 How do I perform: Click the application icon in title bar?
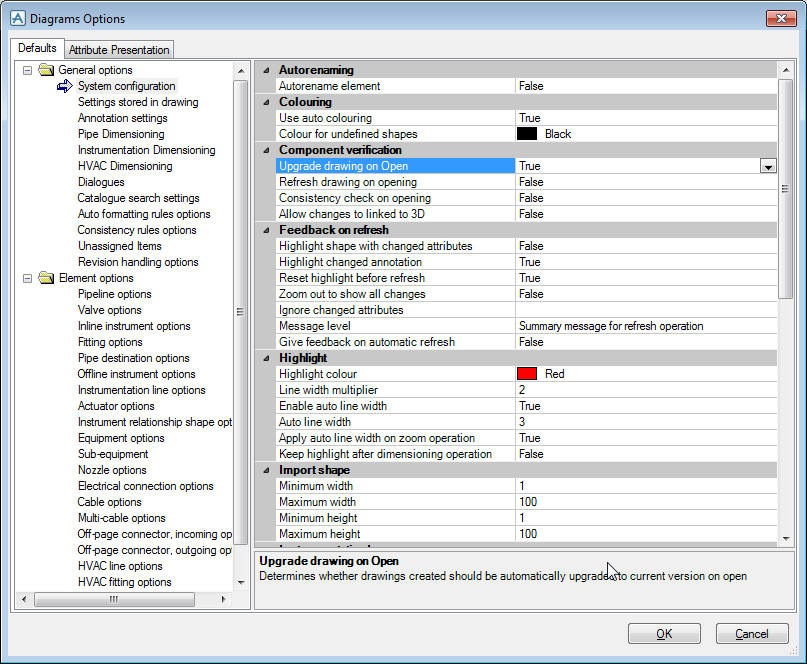coord(16,19)
